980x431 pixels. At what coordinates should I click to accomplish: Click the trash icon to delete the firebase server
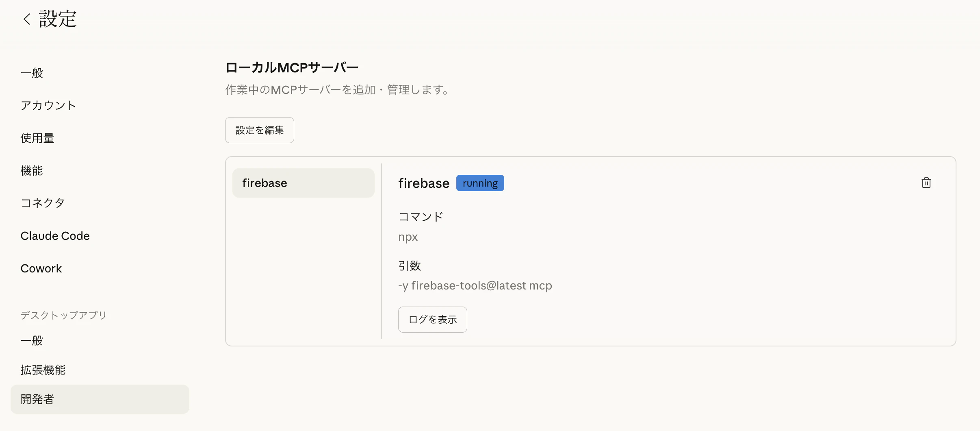coord(926,183)
